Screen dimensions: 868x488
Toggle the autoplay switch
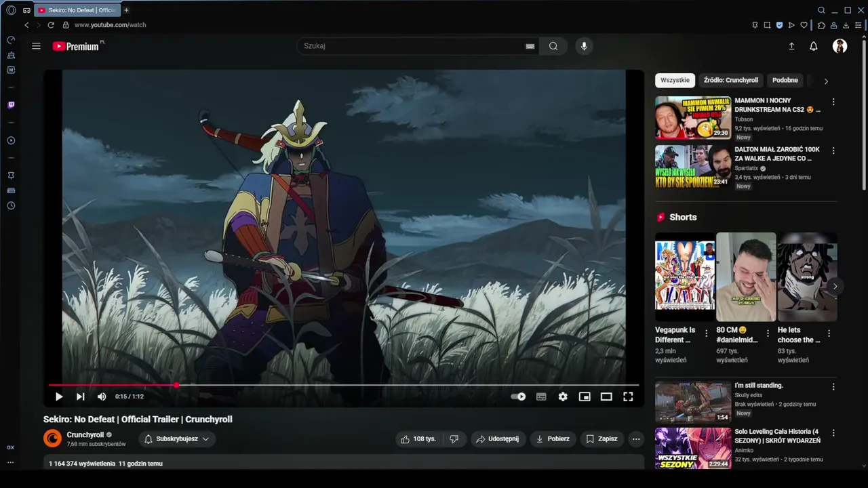(518, 396)
